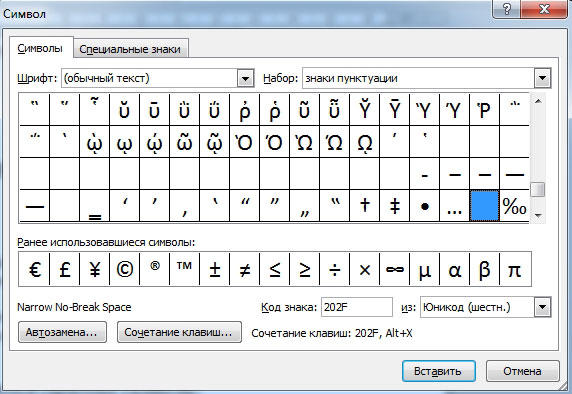Click the Отмена button
Image resolution: width=572 pixels, height=394 pixels.
(x=522, y=371)
